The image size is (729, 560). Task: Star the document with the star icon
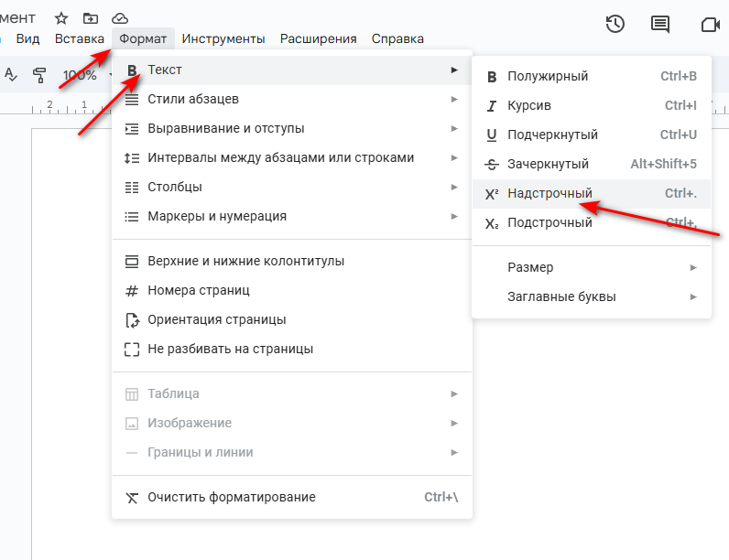(61, 18)
